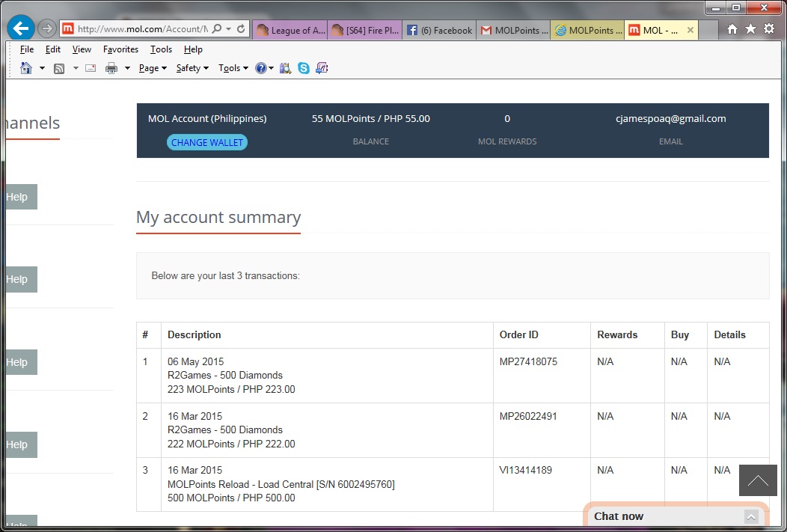Image resolution: width=787 pixels, height=532 pixels.
Task: Open the Favorites star icon
Action: pos(750,29)
